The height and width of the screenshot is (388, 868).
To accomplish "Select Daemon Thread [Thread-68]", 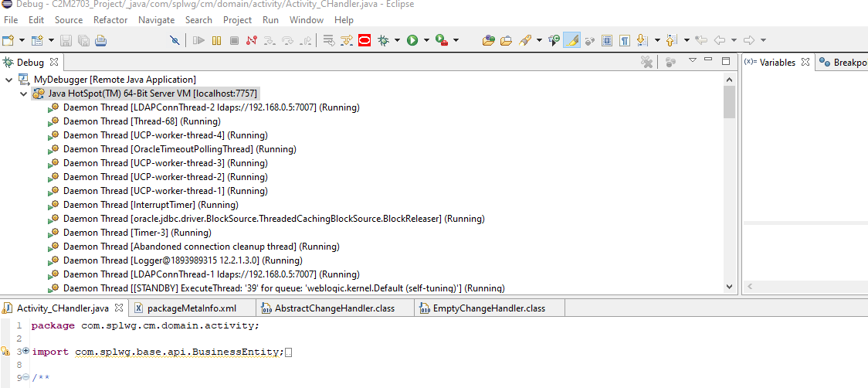I will pos(141,121).
